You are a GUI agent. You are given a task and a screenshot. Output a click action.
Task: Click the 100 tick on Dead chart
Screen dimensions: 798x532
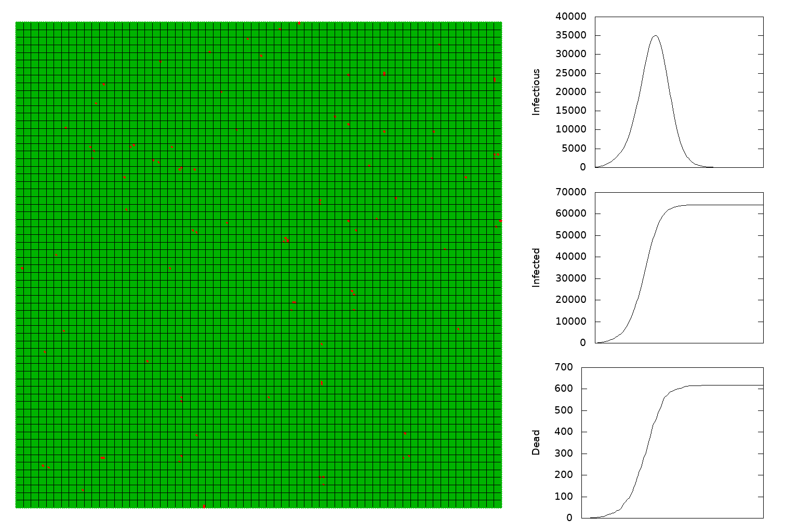click(564, 497)
